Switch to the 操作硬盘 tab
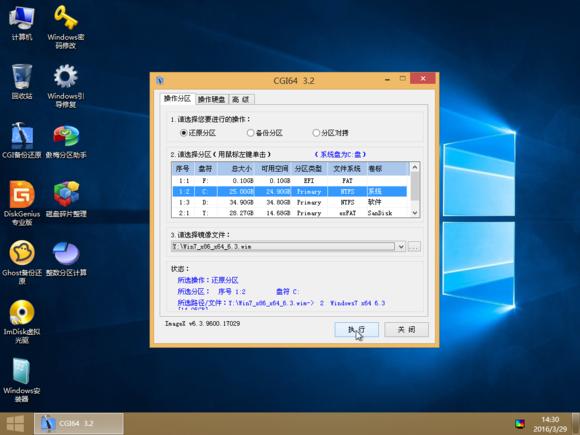Image resolution: width=580 pixels, height=435 pixels. tap(211, 99)
